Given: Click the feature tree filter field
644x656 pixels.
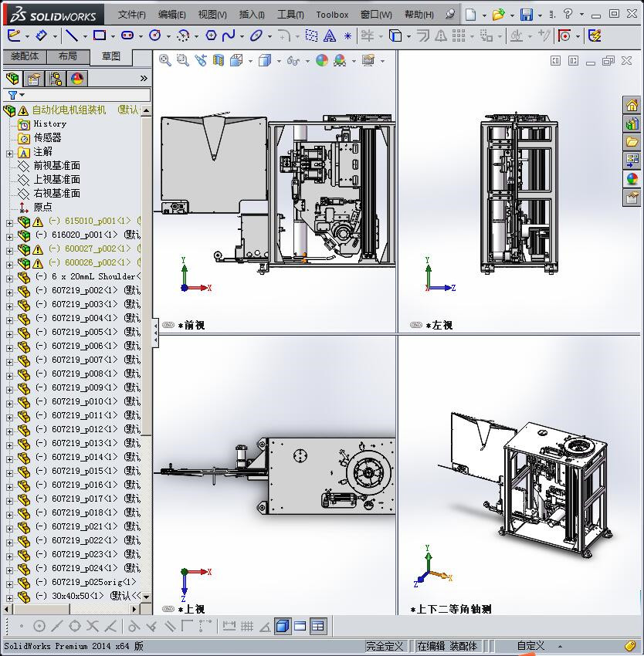Looking at the screenshot, I should (83, 95).
